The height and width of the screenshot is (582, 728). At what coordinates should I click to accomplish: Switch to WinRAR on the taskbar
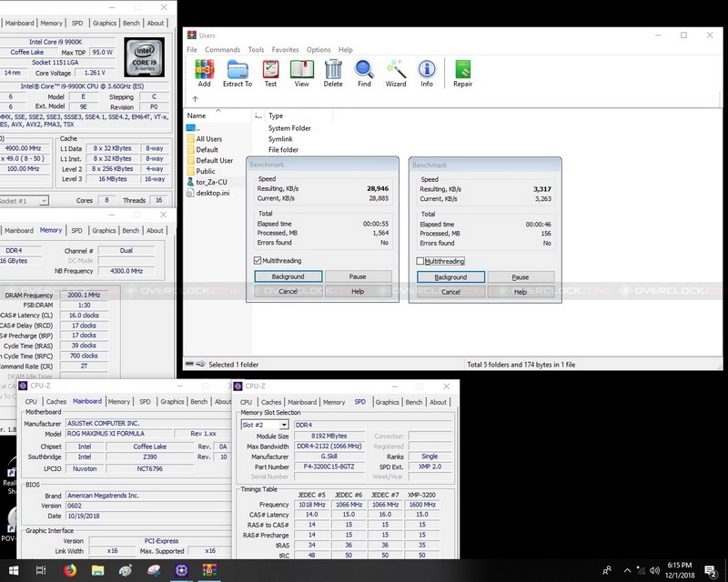(x=209, y=570)
